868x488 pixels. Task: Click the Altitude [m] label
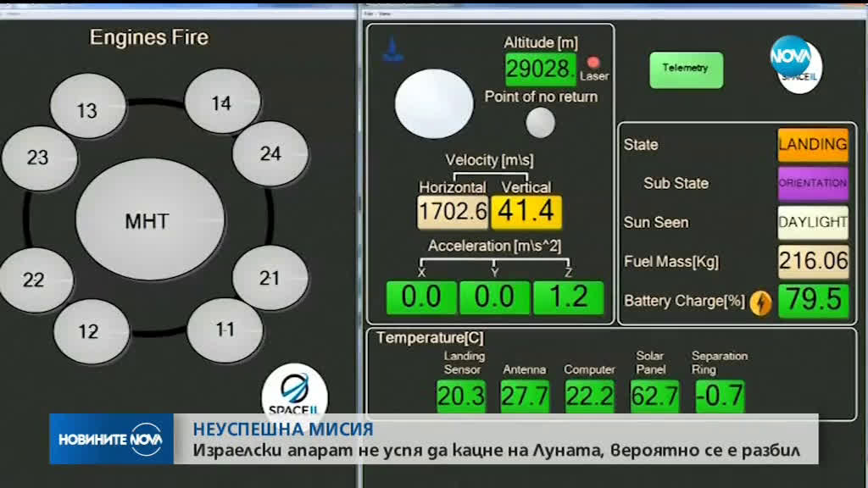540,42
